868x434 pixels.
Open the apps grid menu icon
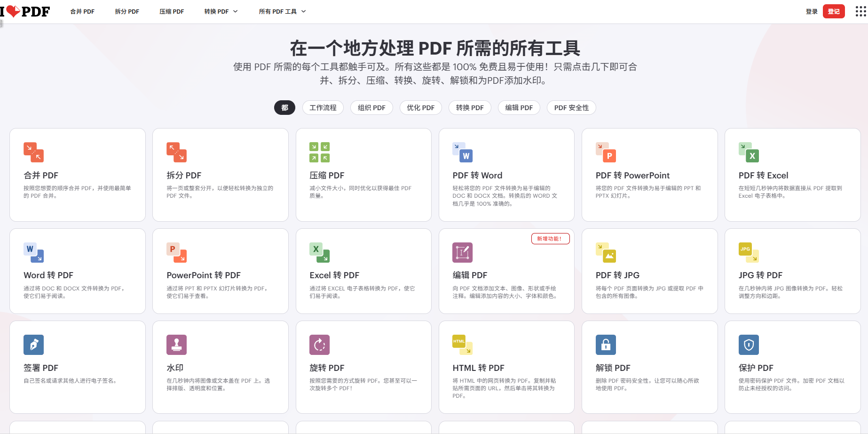tap(860, 11)
